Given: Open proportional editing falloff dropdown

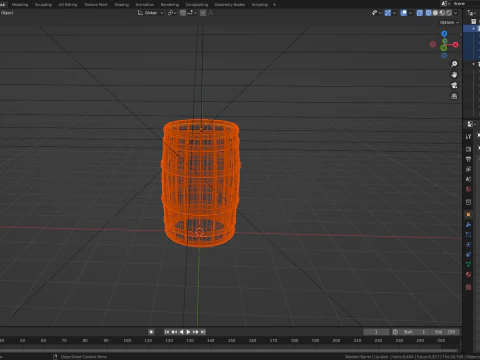Looking at the screenshot, I should point(212,13).
